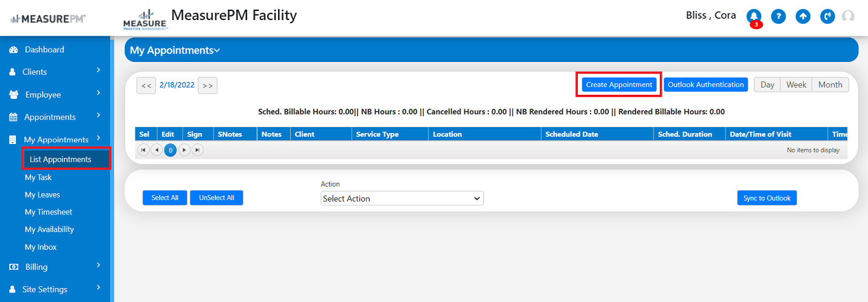Viewport: 868px width, 302px height.
Task: Open My Leaves in sidebar
Action: (x=42, y=194)
